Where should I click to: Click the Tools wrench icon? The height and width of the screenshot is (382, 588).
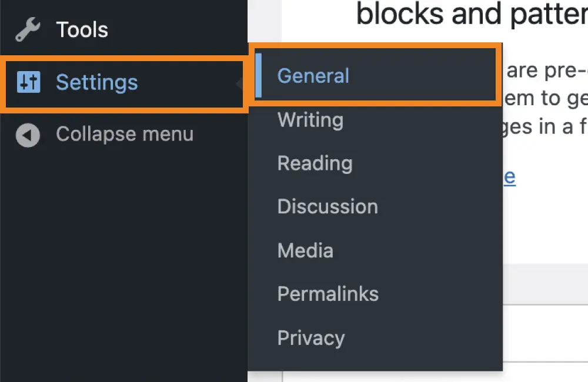click(28, 29)
